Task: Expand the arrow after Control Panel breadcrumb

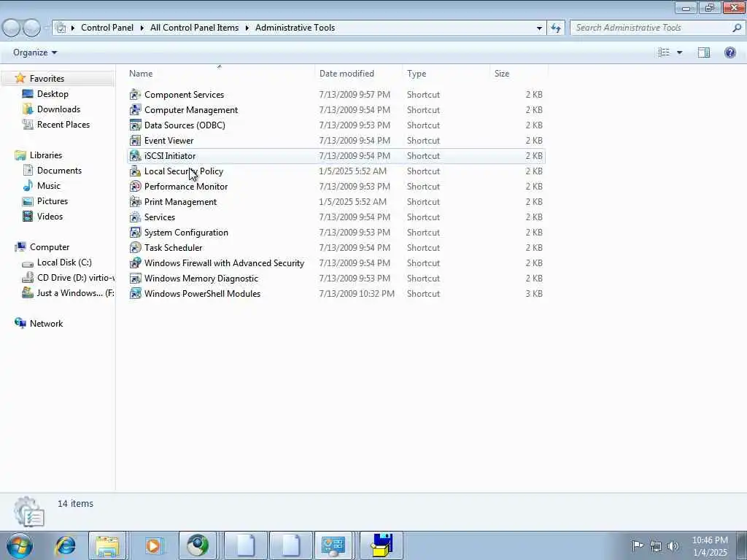Action: tap(142, 28)
